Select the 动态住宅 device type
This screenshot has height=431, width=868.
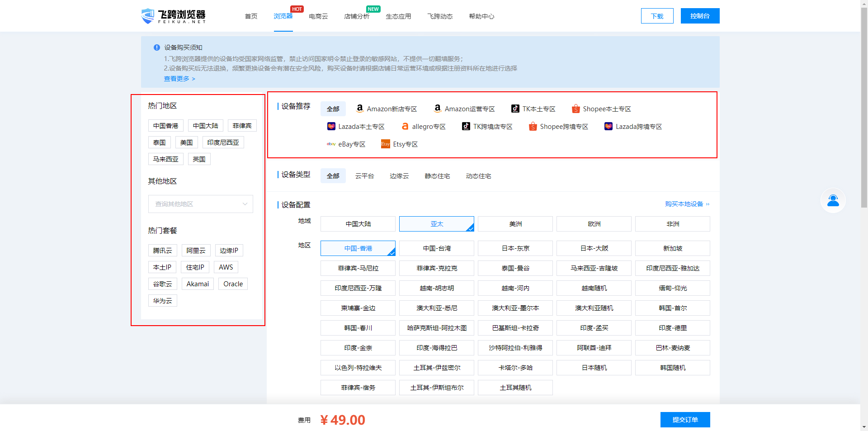click(x=478, y=176)
